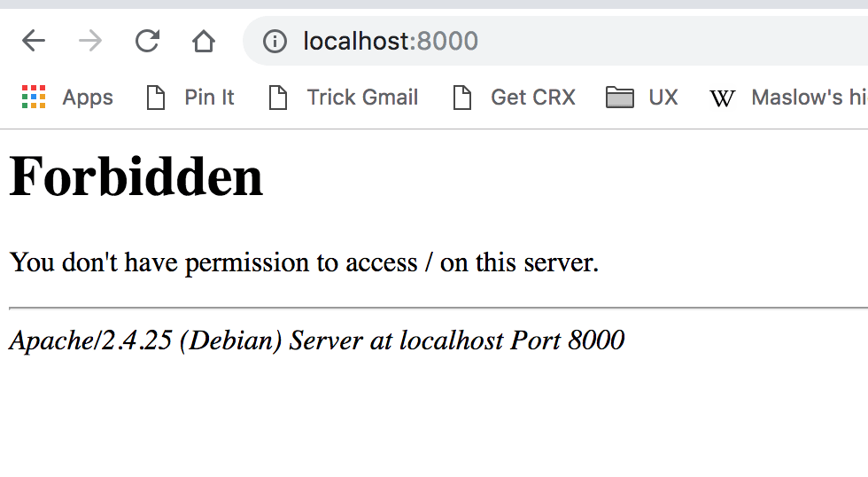Reload the localhost page
Viewport: 868px width, 477px height.
[x=147, y=41]
